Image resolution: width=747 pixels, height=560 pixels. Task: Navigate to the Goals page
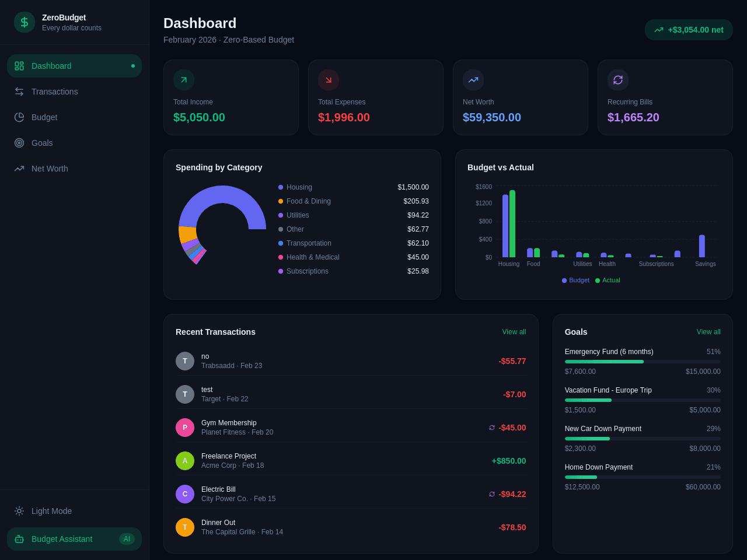(74, 143)
